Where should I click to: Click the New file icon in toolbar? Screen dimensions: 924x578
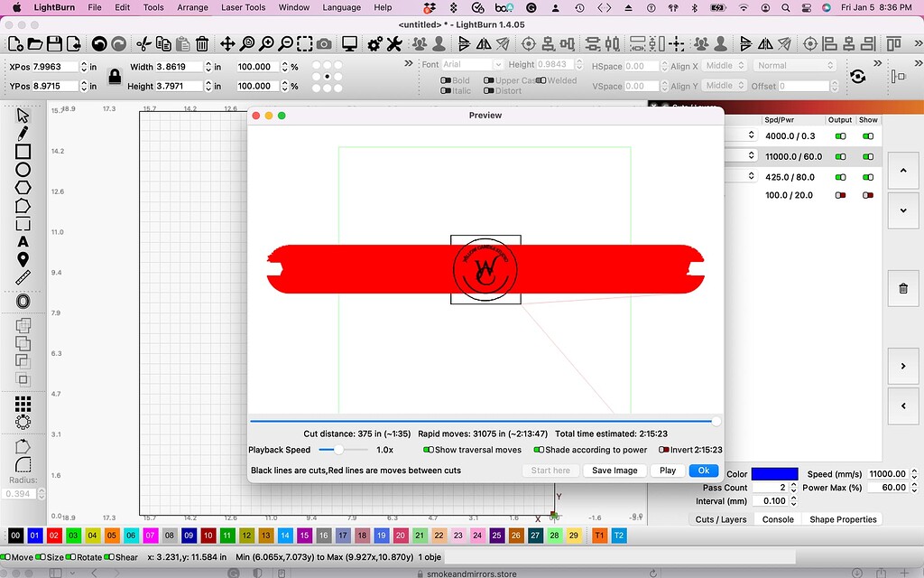coord(16,43)
